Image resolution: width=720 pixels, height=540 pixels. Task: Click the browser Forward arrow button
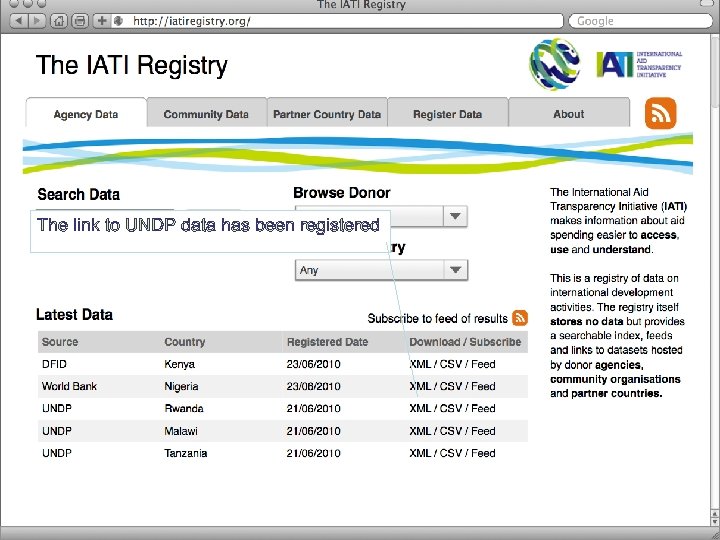pos(37,21)
